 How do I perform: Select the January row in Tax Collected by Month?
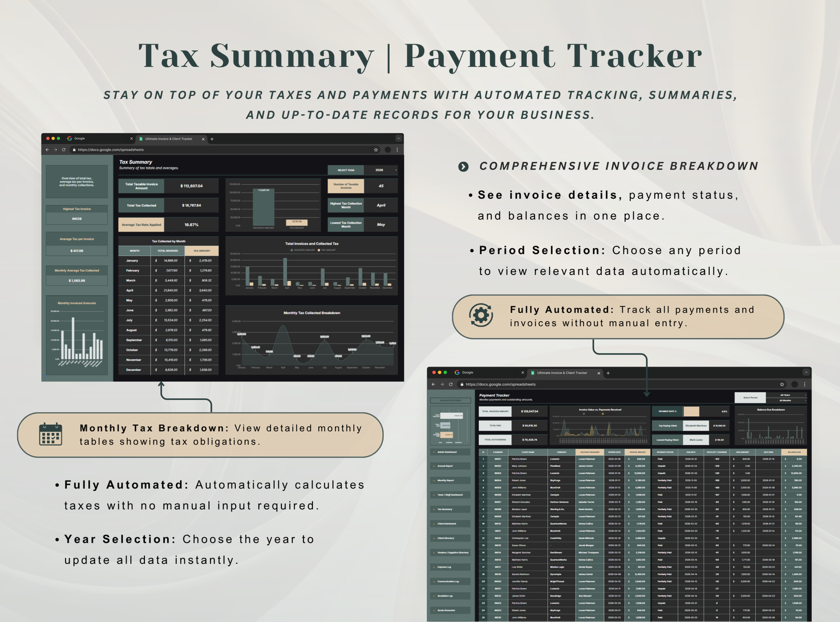pyautogui.click(x=169, y=260)
